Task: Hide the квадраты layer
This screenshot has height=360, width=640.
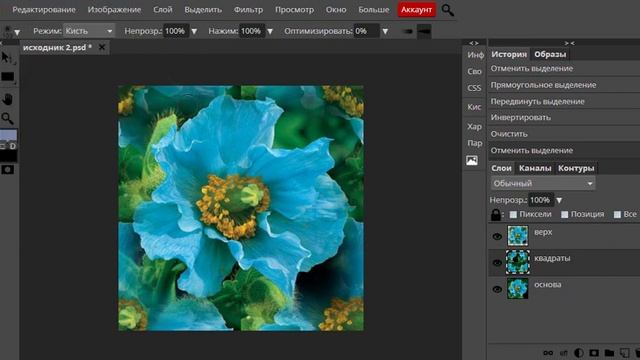Action: (497, 262)
